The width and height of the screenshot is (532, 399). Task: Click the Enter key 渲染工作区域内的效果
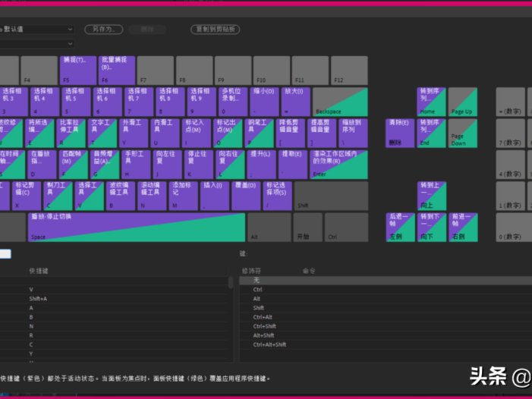click(338, 164)
